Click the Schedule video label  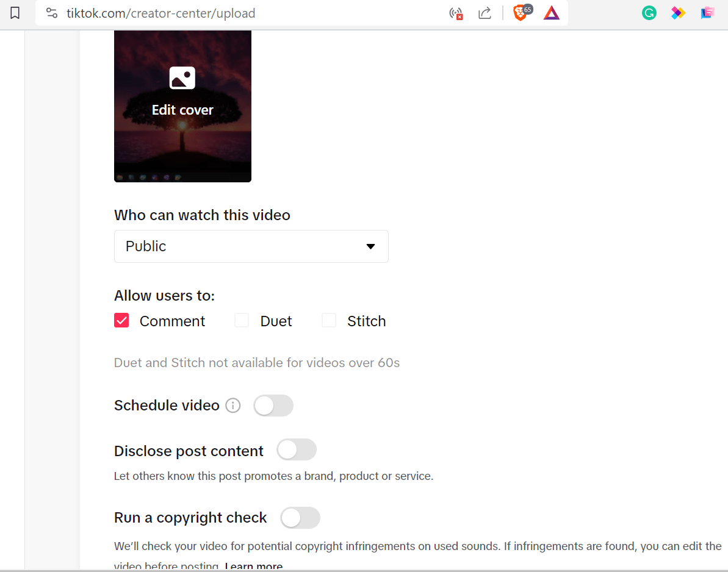click(167, 406)
